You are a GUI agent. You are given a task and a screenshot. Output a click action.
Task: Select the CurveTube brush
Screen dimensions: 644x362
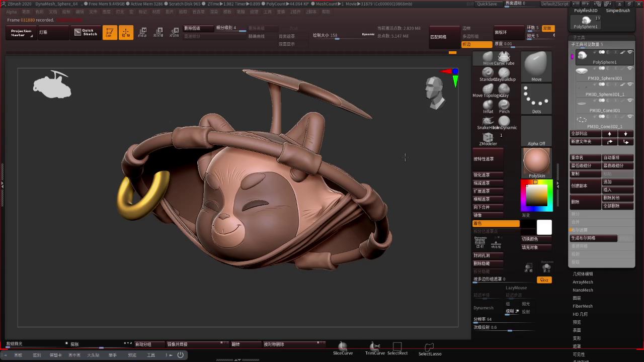pyautogui.click(x=504, y=57)
